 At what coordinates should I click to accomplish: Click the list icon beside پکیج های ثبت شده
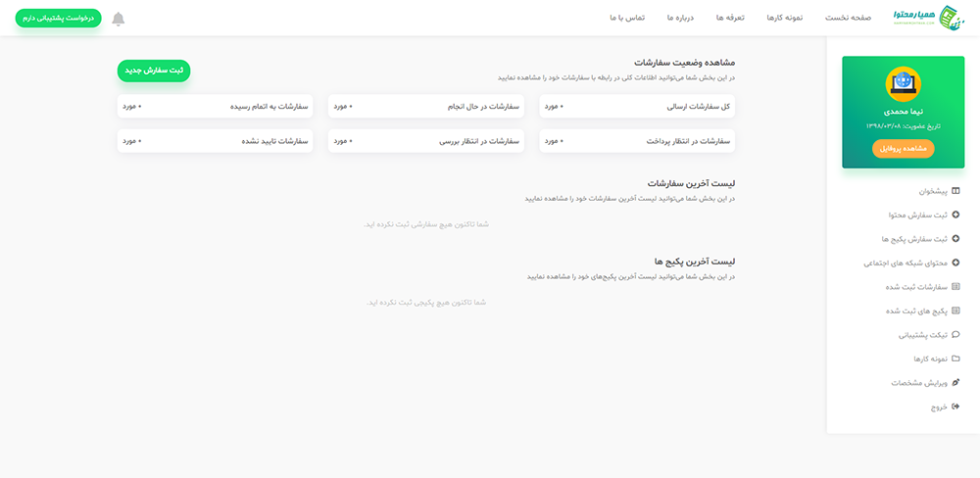tap(955, 311)
